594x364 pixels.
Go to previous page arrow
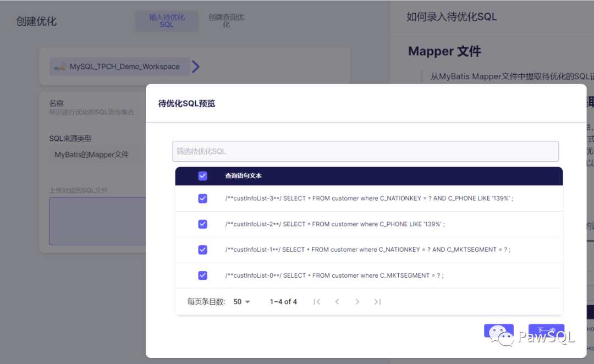(x=337, y=301)
